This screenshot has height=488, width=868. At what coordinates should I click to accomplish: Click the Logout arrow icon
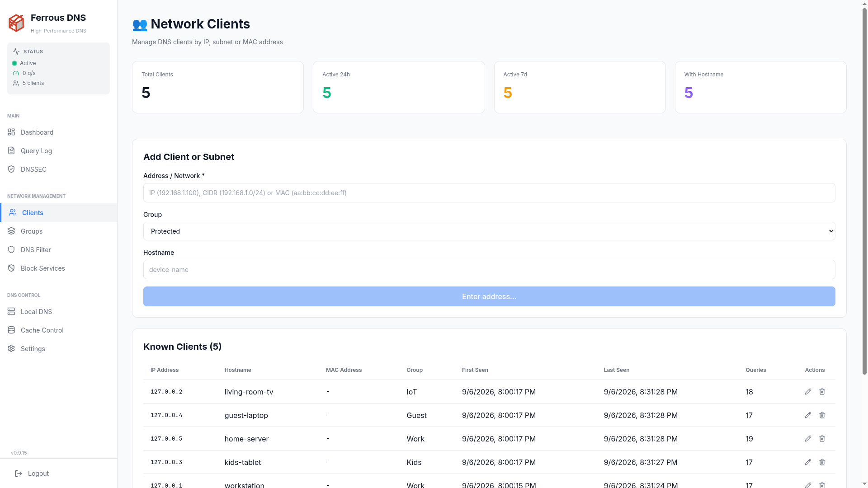[19, 474]
